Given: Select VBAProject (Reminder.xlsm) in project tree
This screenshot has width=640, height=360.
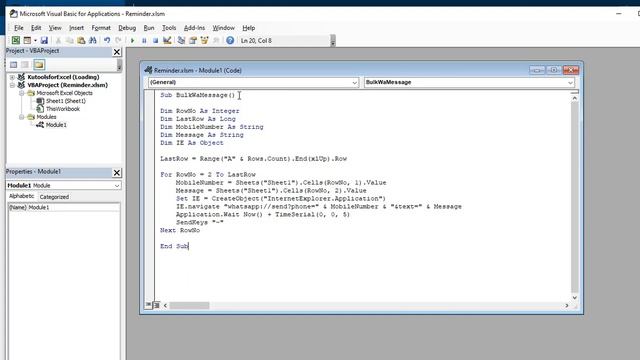Looking at the screenshot, I should point(67,85).
